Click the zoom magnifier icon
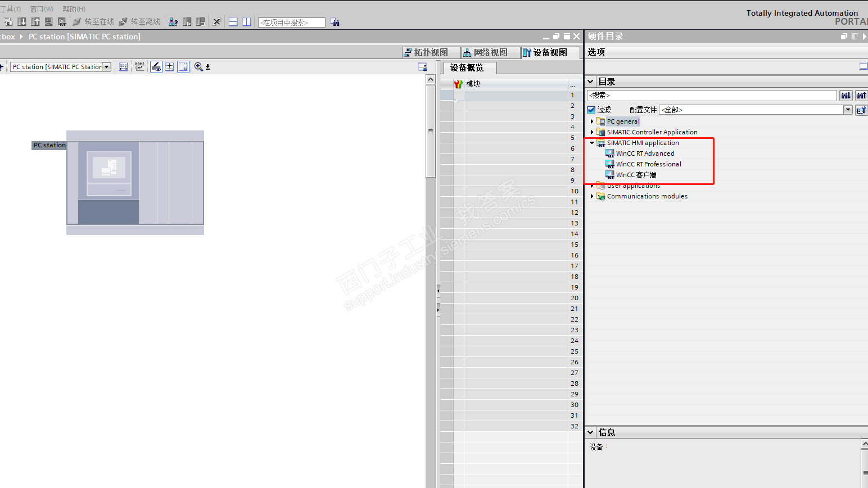 [198, 67]
